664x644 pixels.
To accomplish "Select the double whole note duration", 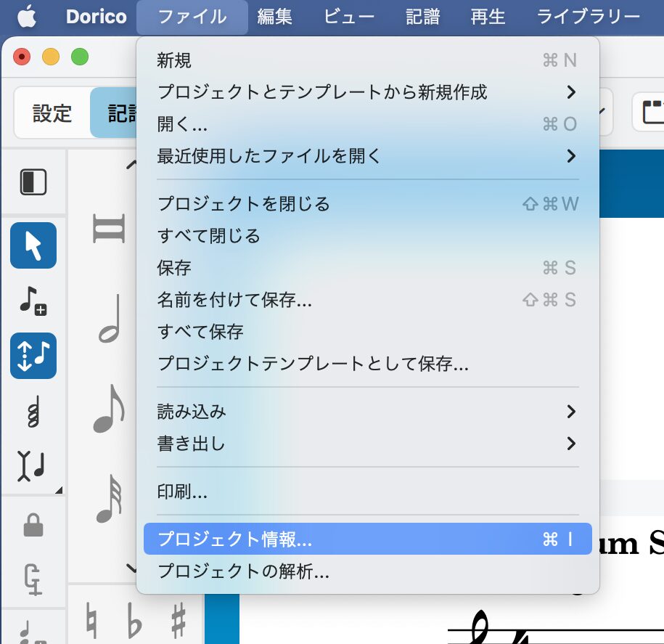I will click(109, 229).
